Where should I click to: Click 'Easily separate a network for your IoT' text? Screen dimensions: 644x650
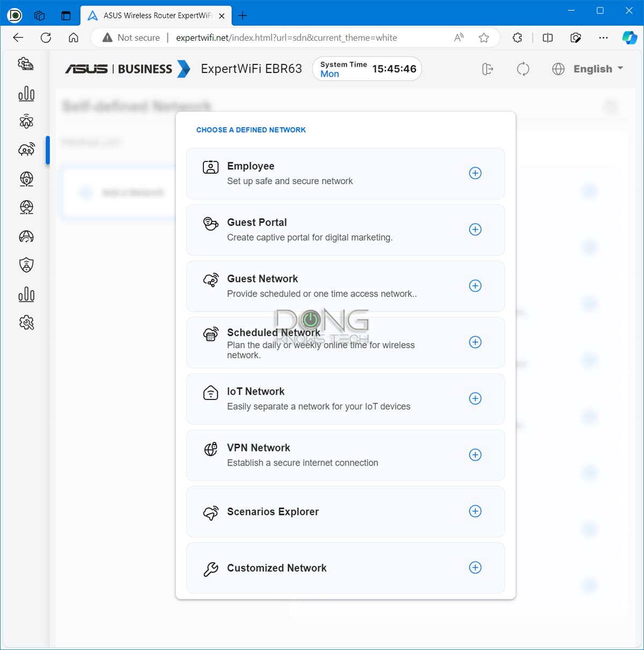[319, 407]
